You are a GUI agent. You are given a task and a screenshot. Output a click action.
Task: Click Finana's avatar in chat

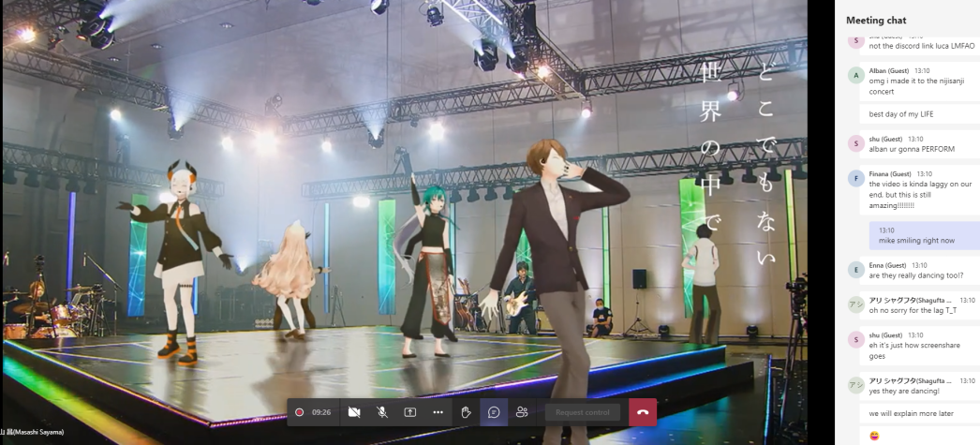(x=855, y=178)
